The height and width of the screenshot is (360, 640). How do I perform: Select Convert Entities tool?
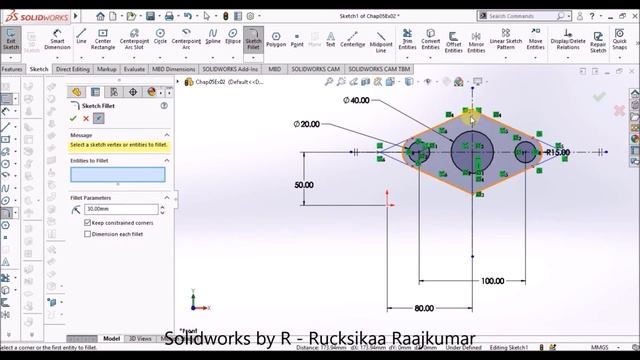(x=430, y=40)
